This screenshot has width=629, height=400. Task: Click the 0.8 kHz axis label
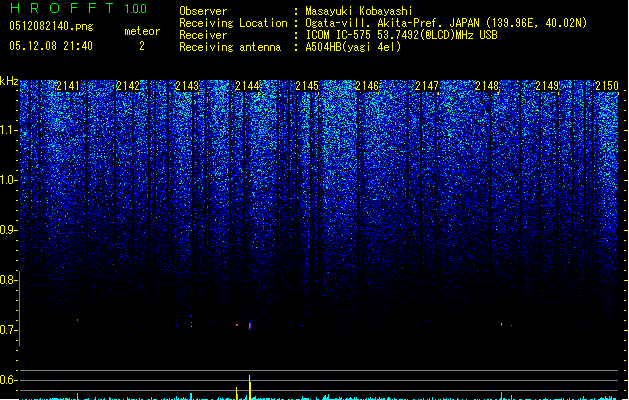[8, 280]
